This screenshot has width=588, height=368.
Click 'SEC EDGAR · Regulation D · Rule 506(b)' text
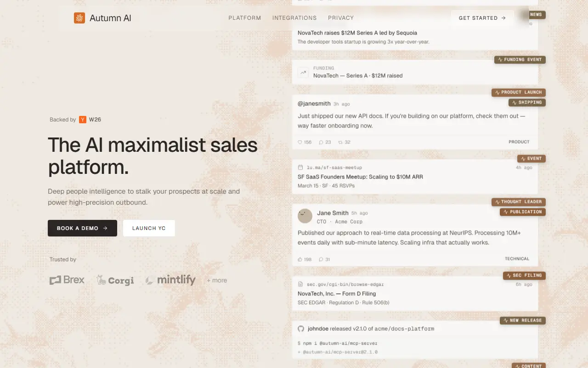[344, 303]
